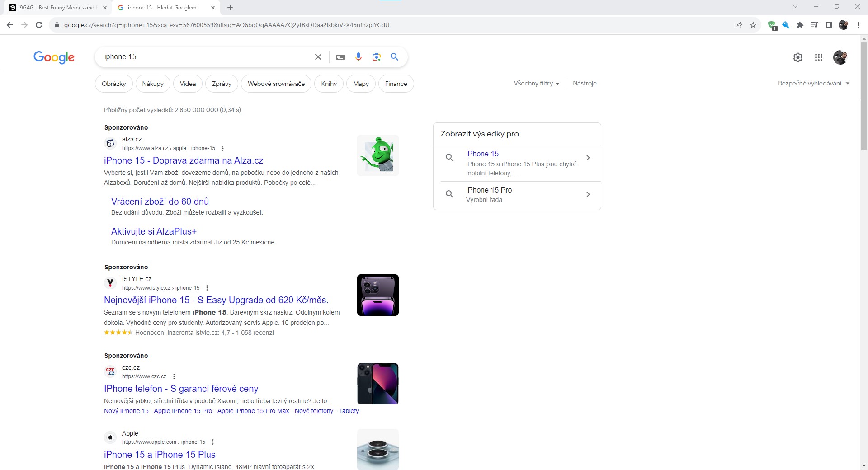Go forward in browser history
The height and width of the screenshot is (470, 868).
24,25
